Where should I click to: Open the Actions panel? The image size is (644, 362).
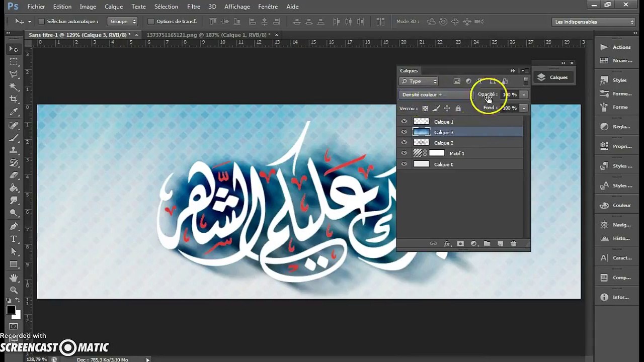pos(615,47)
